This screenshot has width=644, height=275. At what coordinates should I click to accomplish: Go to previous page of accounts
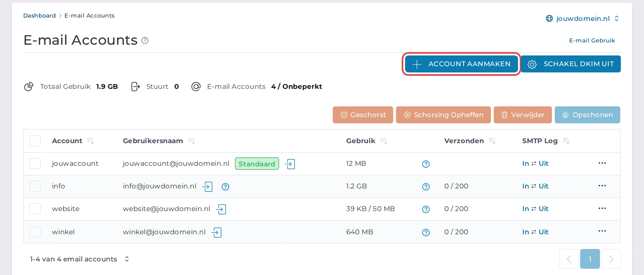point(569,259)
